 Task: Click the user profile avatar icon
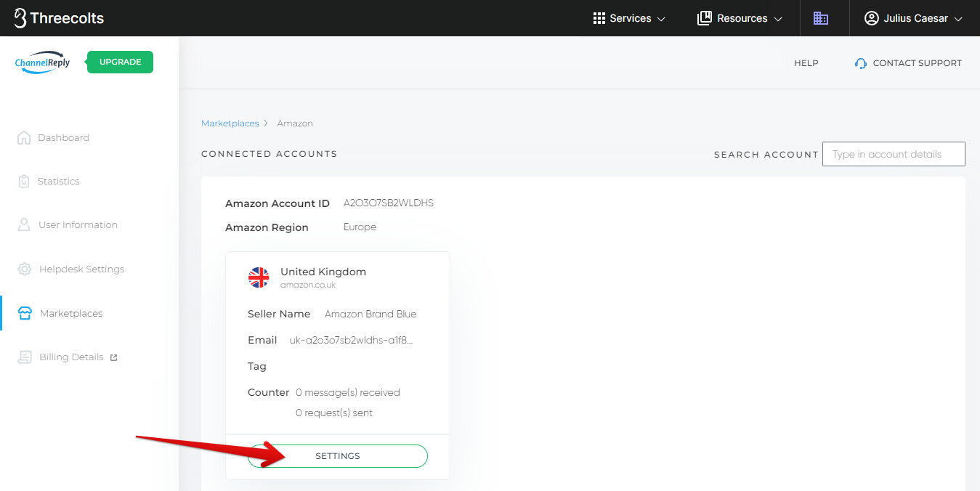[872, 18]
